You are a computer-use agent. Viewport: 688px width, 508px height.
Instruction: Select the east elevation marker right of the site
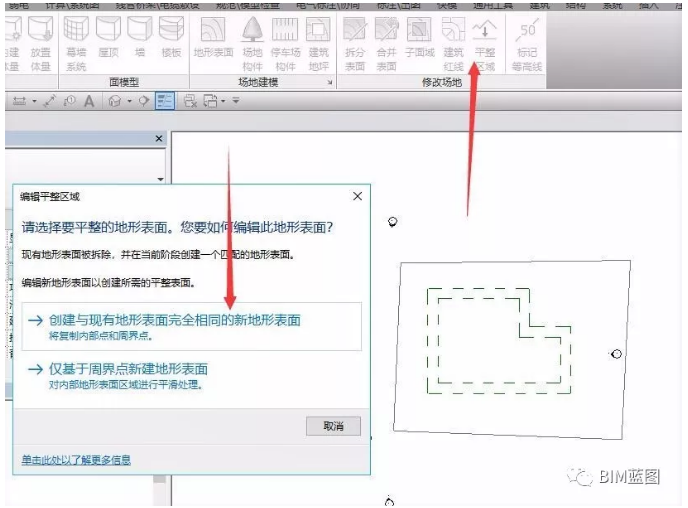(616, 354)
